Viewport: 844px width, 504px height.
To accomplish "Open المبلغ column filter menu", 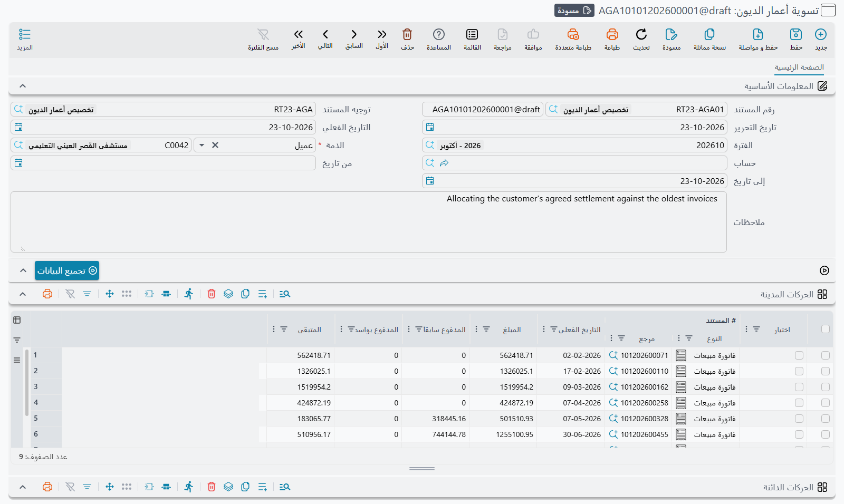I will 486,329.
